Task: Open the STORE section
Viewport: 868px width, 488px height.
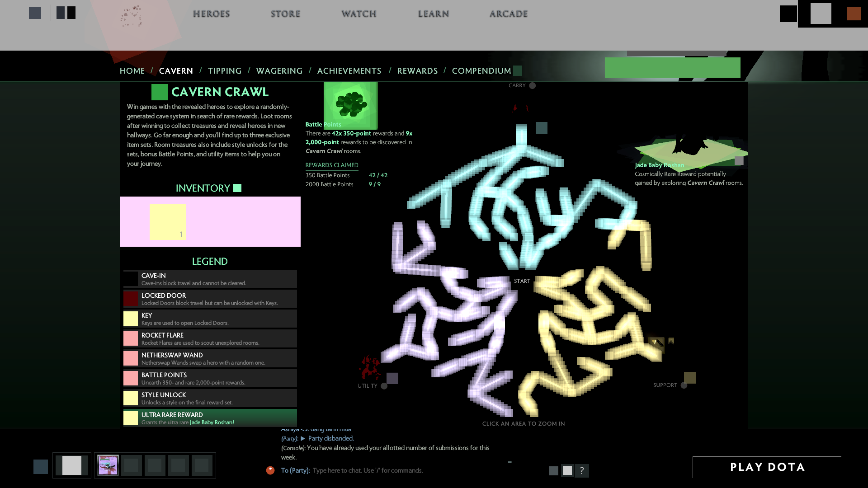Action: pos(285,14)
